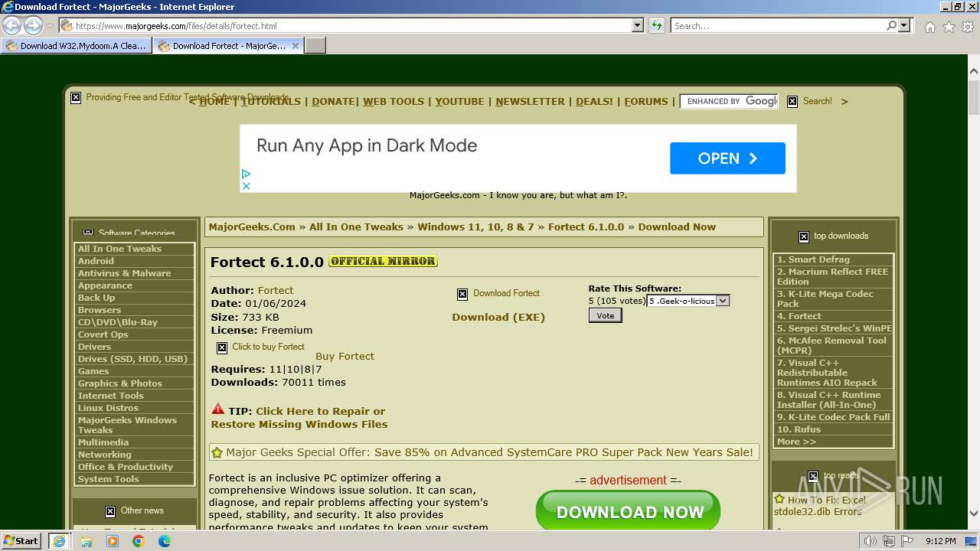Click the browser Forward arrow button
This screenshot has width=980, height=551.
[x=33, y=25]
